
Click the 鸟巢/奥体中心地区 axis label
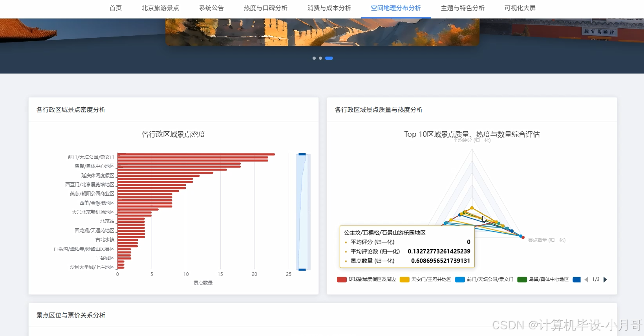[x=95, y=166]
